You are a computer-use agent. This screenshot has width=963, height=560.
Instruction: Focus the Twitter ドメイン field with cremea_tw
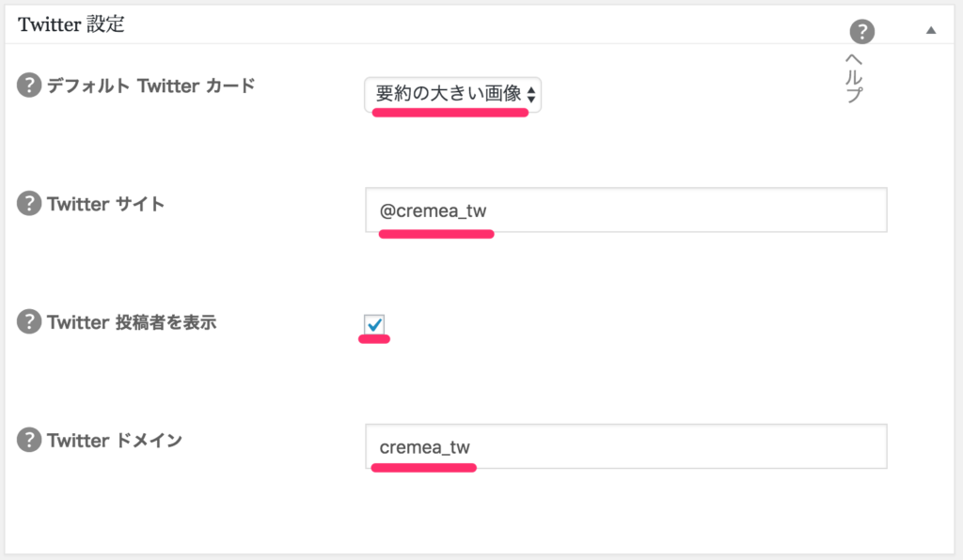click(x=625, y=446)
